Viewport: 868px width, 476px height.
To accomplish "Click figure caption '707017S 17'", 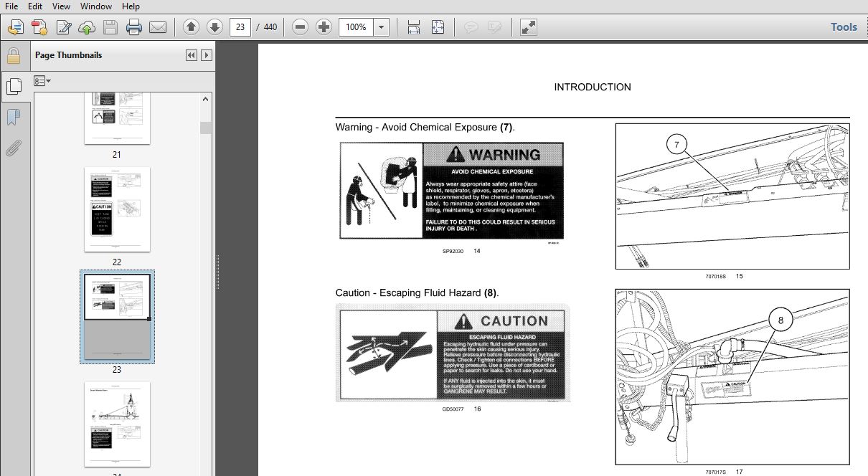I will (x=725, y=472).
